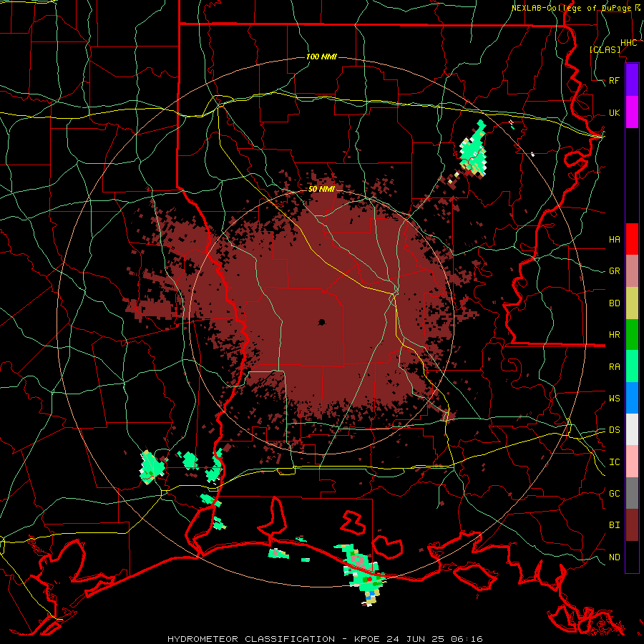
Task: Click the BD yellow legend swatch
Action: (x=632, y=303)
